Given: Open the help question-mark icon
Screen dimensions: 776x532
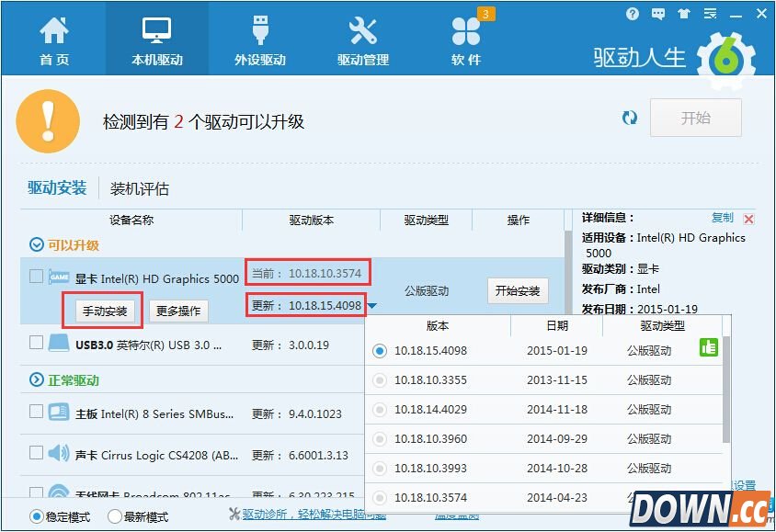Looking at the screenshot, I should coord(633,14).
